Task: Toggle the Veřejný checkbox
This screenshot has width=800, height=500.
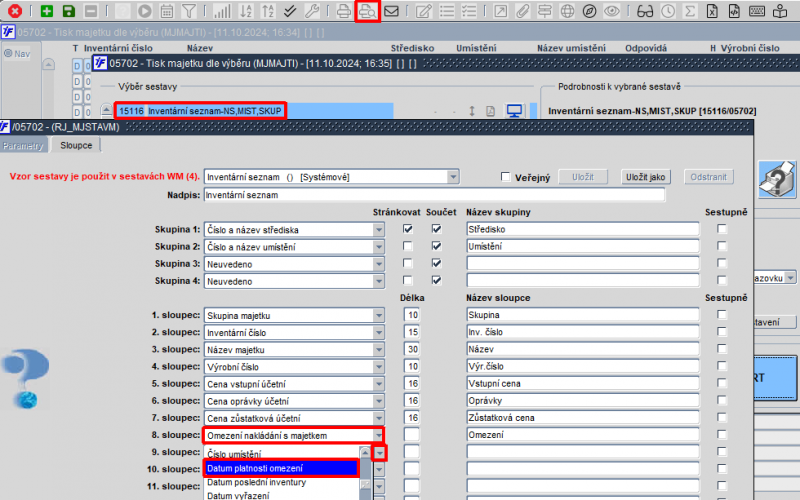Action: [506, 177]
